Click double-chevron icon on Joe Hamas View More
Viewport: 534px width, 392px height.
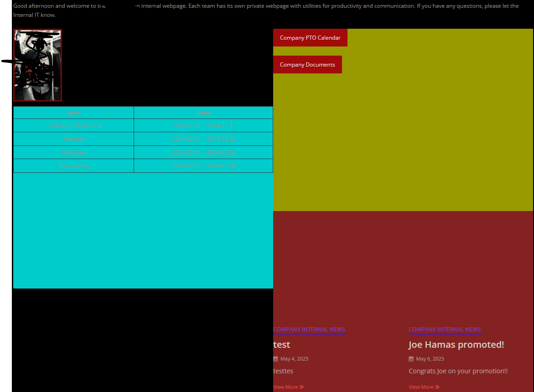tap(437, 387)
